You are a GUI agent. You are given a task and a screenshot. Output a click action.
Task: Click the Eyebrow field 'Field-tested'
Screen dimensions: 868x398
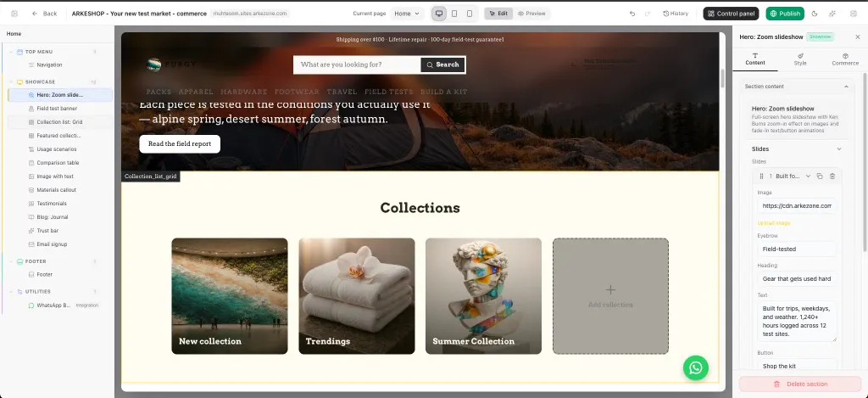point(797,249)
